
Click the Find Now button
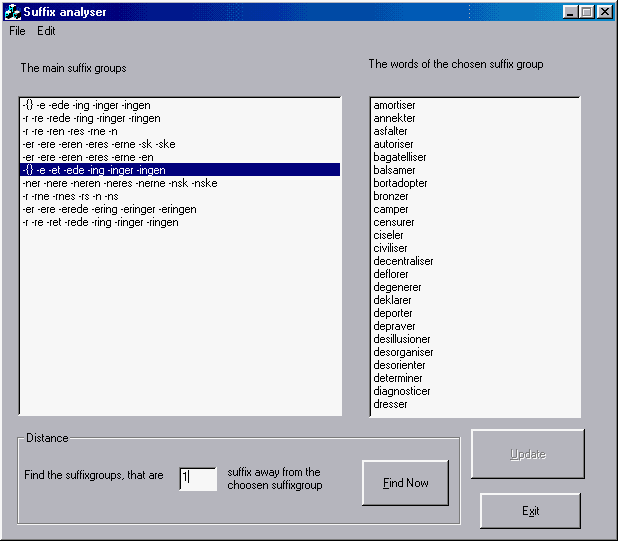click(x=406, y=483)
